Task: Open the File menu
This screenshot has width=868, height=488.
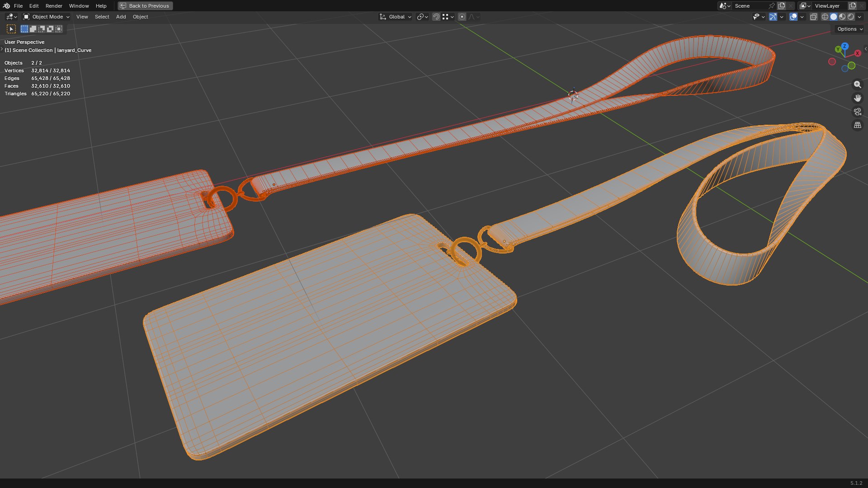Action: point(18,6)
